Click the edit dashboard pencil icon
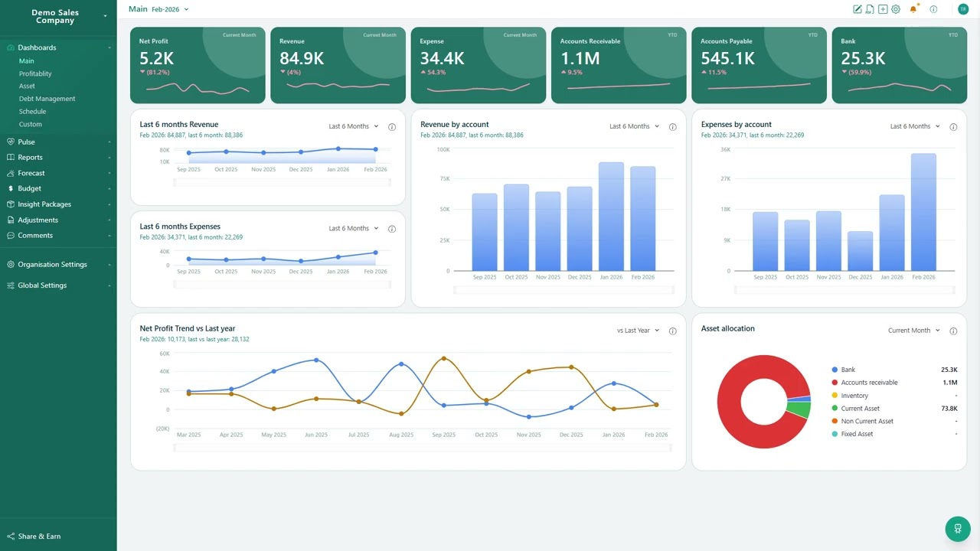 pyautogui.click(x=857, y=9)
